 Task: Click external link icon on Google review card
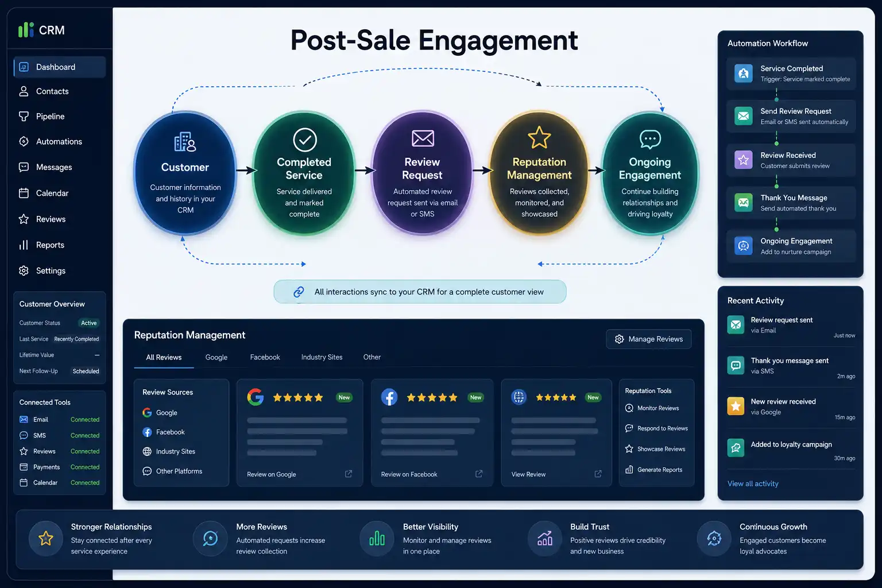tap(349, 474)
